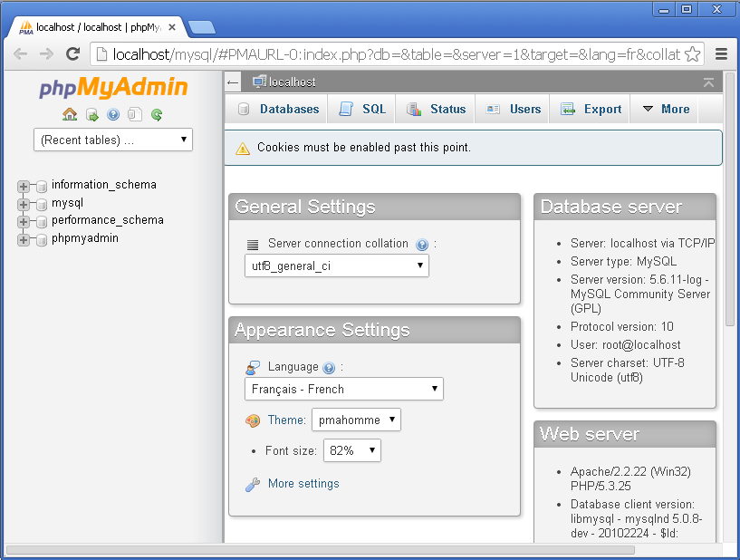Open the 82% font size dropdown
This screenshot has height=560, width=740.
352,450
